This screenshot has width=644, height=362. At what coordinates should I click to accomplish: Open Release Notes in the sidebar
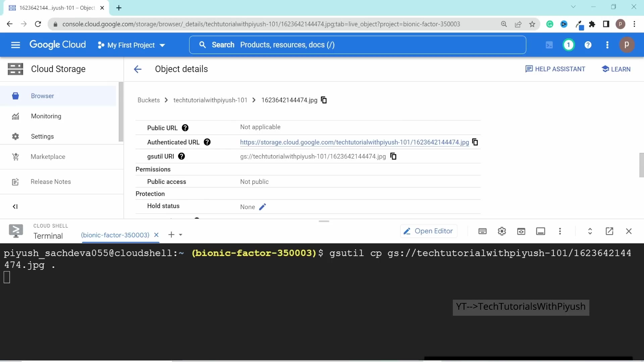[x=61, y=182]
